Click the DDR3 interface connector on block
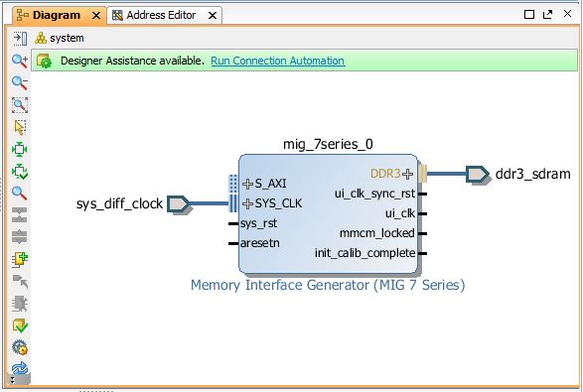This screenshot has height=392, width=583. click(x=423, y=174)
